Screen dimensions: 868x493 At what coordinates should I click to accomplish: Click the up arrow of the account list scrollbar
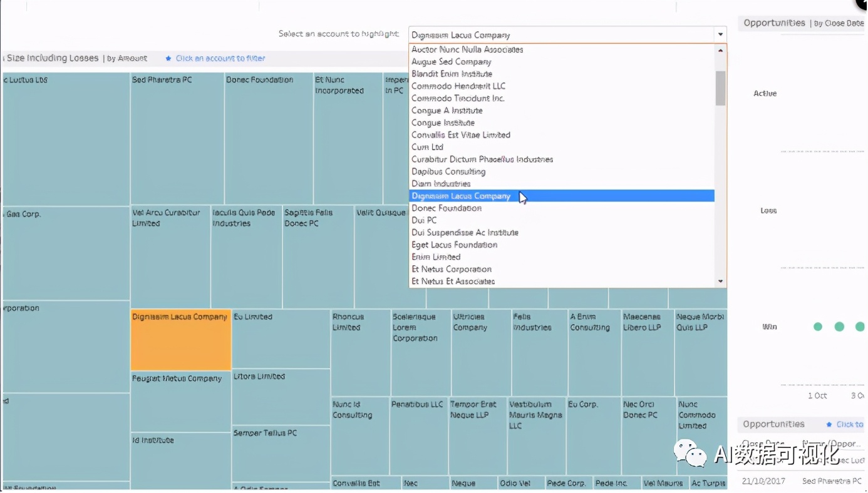pos(720,50)
